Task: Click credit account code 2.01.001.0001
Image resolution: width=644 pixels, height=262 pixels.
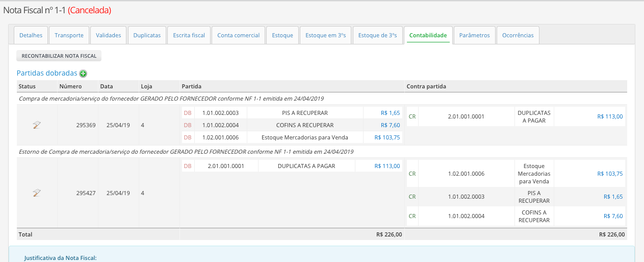Action: click(x=466, y=116)
